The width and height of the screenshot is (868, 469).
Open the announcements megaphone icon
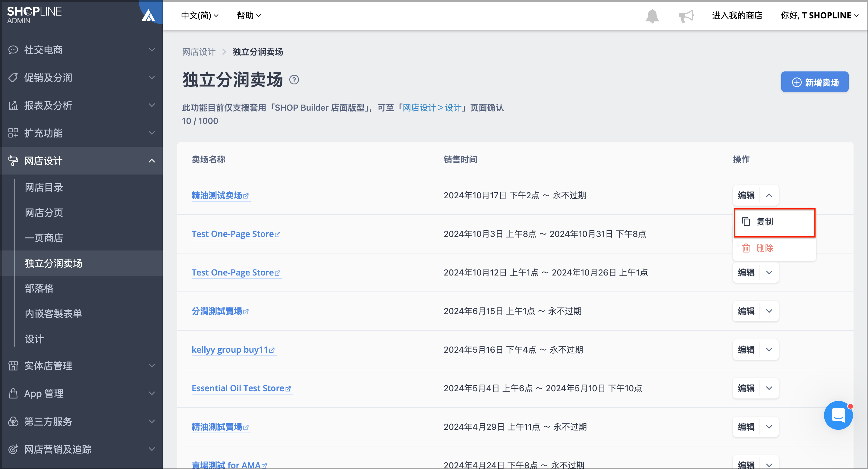686,16
